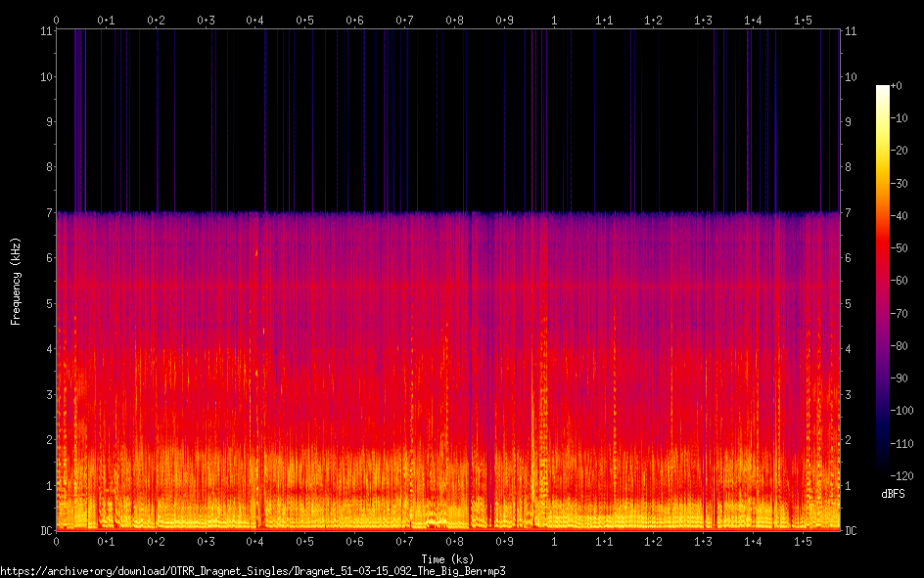Select the 11 kHz tick on right axis
The image size is (924, 578).
click(850, 31)
